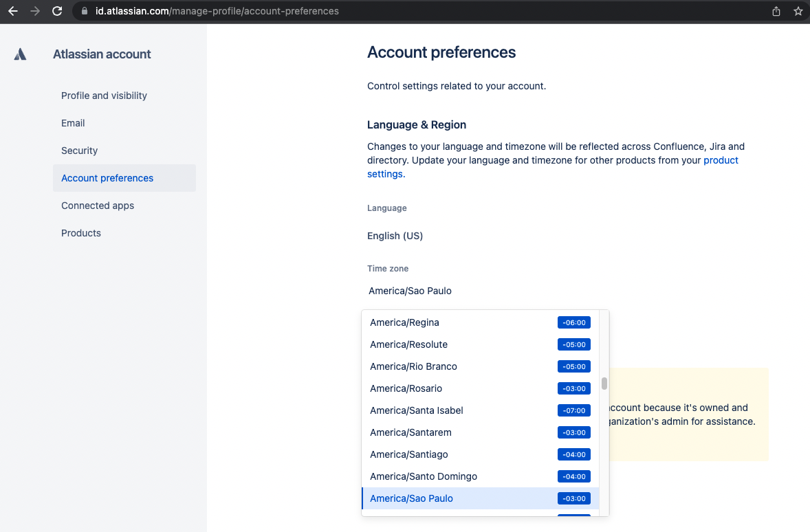Reload the page with refresh icon
This screenshot has height=532, width=810.
58,11
